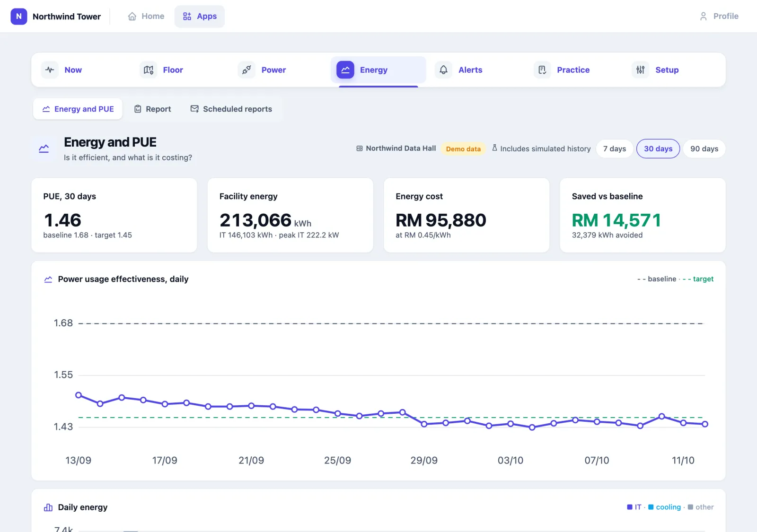Select the 7 days range
This screenshot has height=532, width=757.
pos(615,149)
